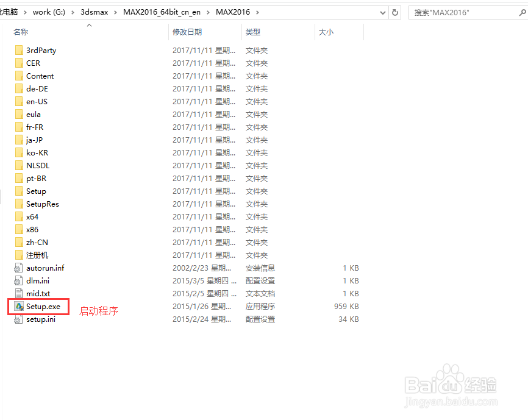
Task: Select the ko-KR folder name
Action: (x=37, y=153)
